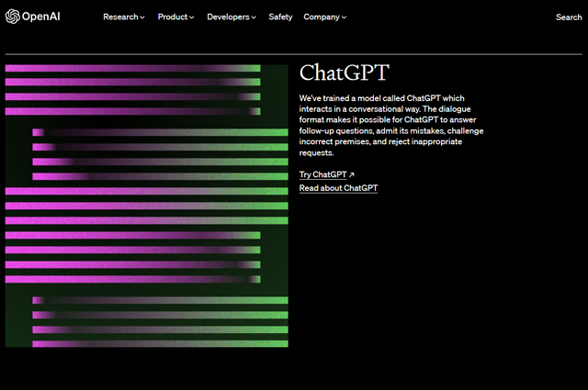Click the chevron next to Company
The image size is (588, 390).
[x=344, y=17]
